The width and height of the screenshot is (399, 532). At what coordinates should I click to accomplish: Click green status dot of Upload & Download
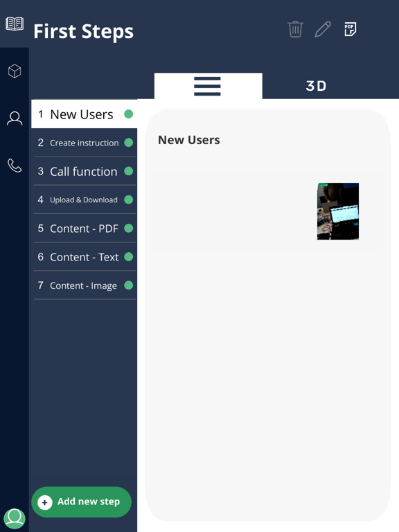[129, 199]
